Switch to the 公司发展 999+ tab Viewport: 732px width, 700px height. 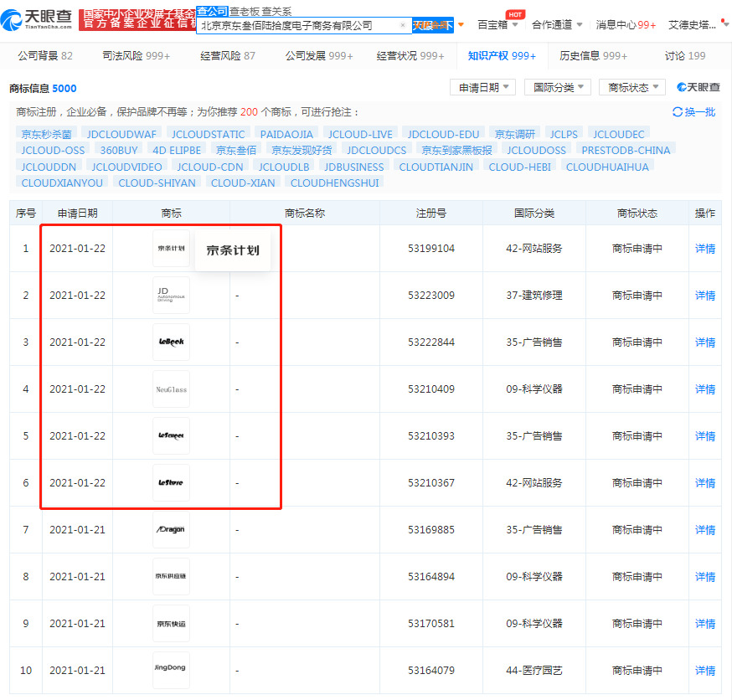[x=319, y=56]
